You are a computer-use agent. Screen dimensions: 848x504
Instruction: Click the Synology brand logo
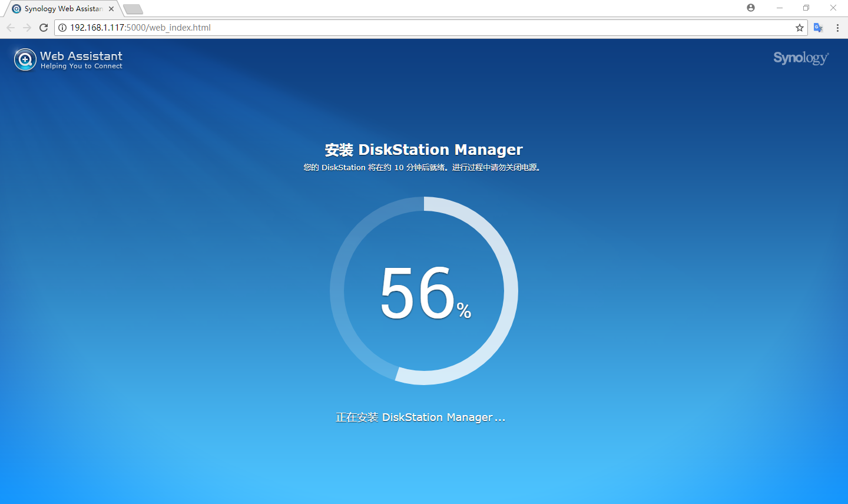click(x=801, y=58)
